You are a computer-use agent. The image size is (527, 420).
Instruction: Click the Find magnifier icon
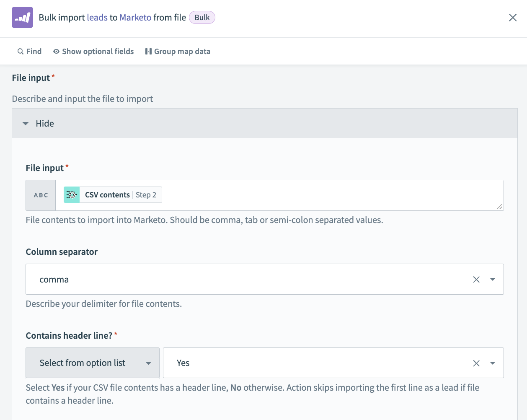tap(20, 52)
